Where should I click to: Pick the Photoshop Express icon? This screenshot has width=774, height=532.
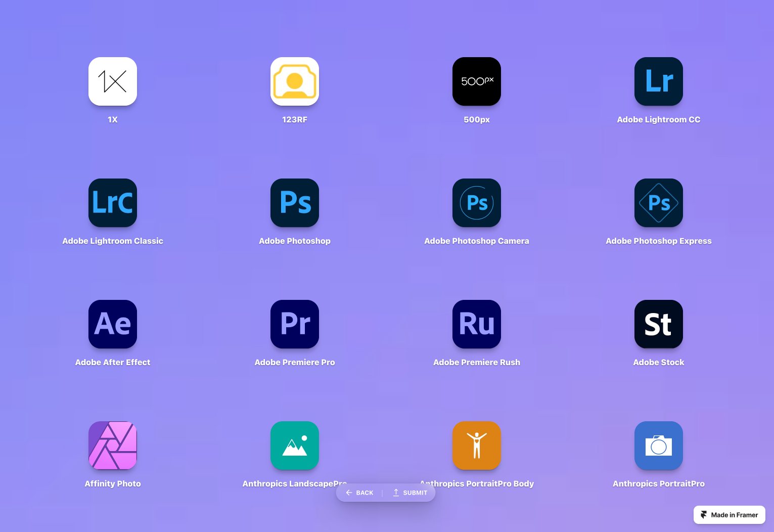click(x=659, y=203)
